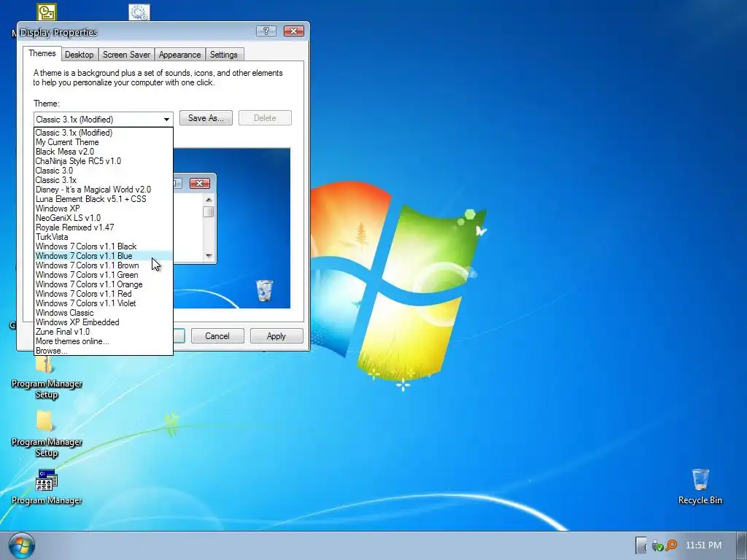Pick Disney - It's a Magical World v2.0
747x560 pixels.
(104, 190)
